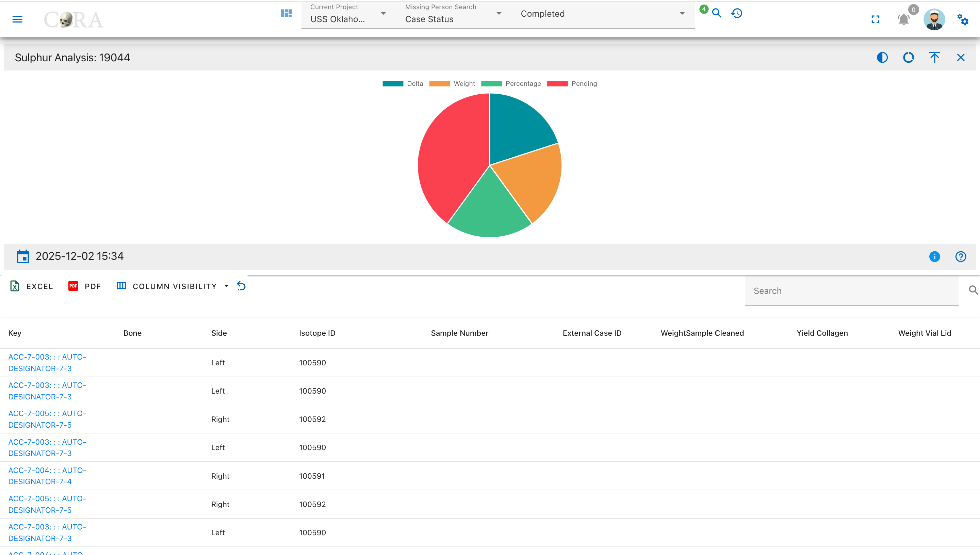
Task: Toggle the Delta legend item
Action: tap(403, 83)
